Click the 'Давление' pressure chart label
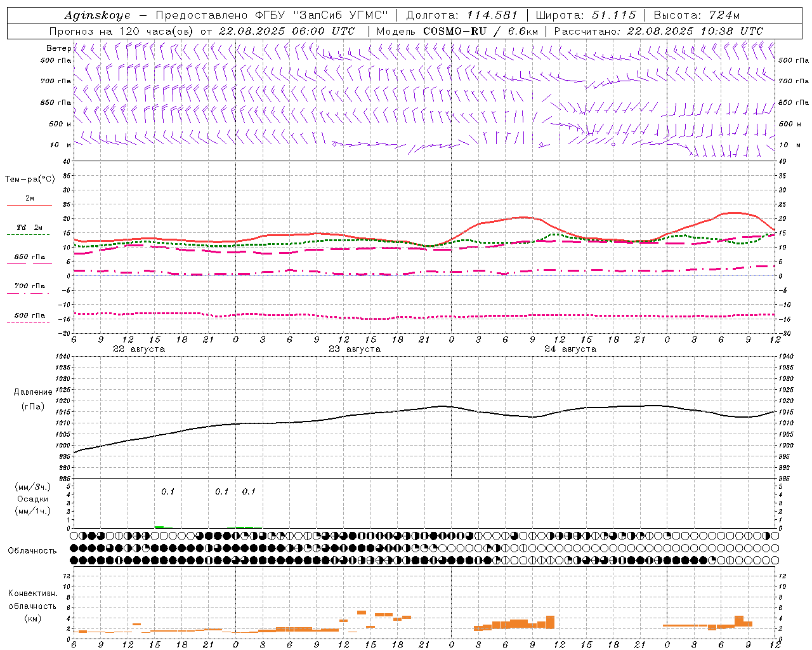 pyautogui.click(x=32, y=392)
